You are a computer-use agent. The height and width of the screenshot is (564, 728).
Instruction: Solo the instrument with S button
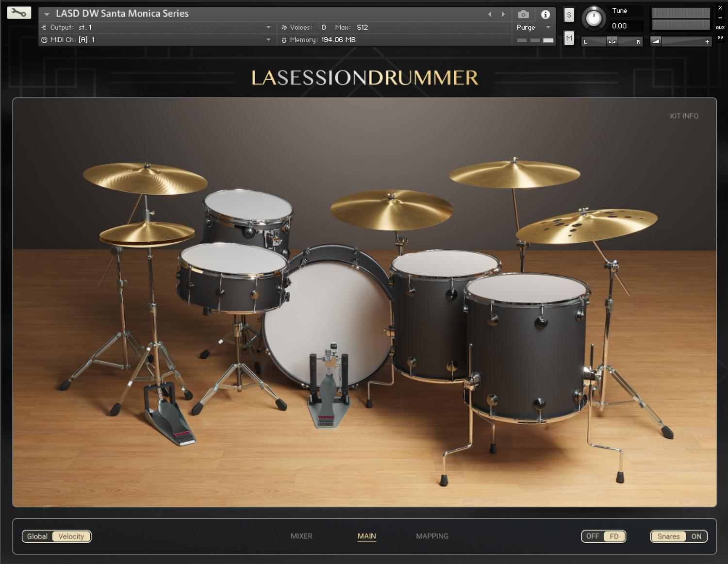(569, 15)
